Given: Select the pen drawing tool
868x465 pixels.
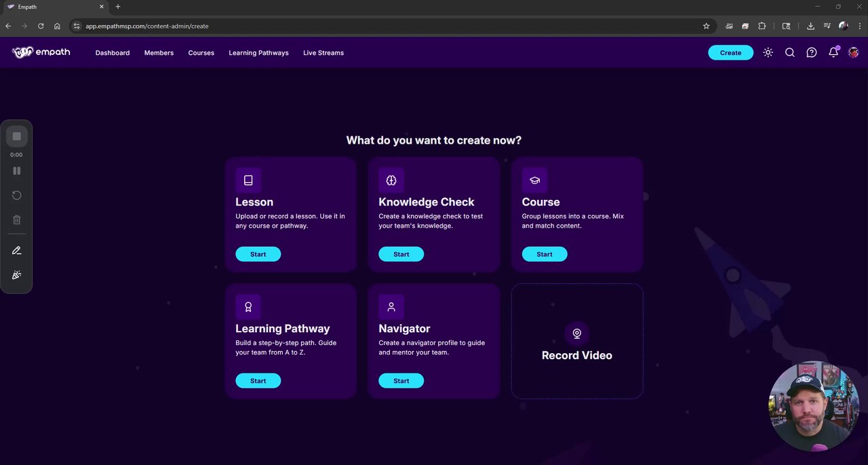Looking at the screenshot, I should point(17,251).
